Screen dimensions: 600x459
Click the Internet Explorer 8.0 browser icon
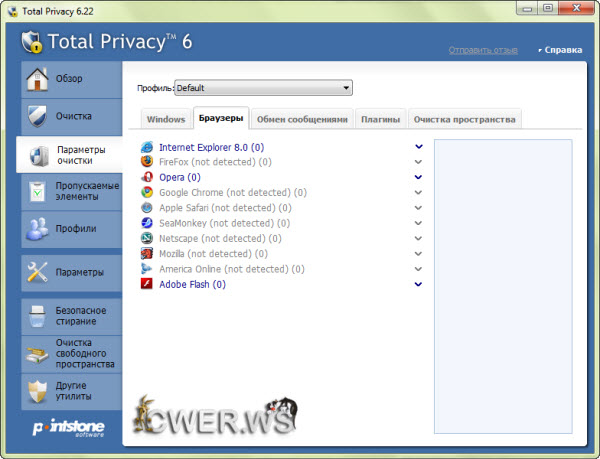[x=147, y=147]
